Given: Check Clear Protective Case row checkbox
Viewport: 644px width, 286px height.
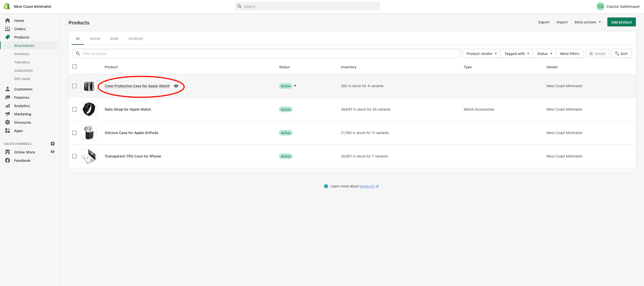Looking at the screenshot, I should [x=74, y=86].
